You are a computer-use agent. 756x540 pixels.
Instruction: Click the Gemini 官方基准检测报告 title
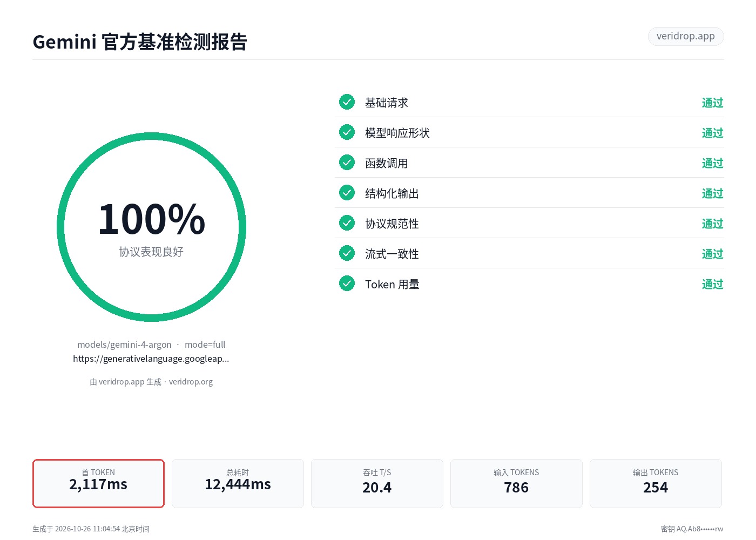[x=140, y=42]
